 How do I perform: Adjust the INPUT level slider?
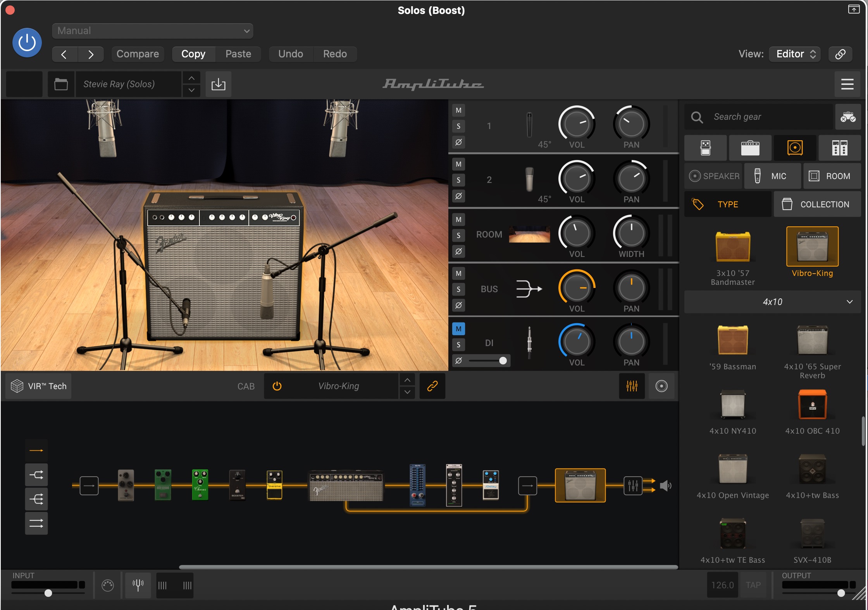tap(48, 593)
